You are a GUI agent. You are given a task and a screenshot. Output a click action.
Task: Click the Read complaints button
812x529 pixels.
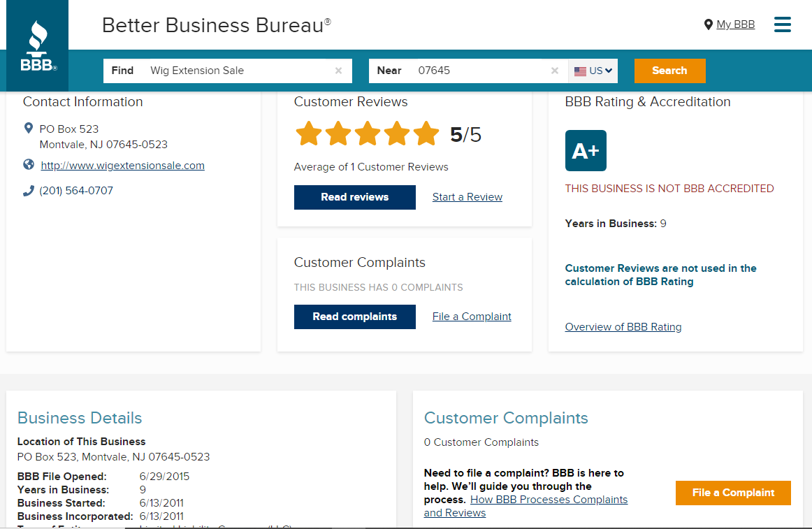coord(355,317)
